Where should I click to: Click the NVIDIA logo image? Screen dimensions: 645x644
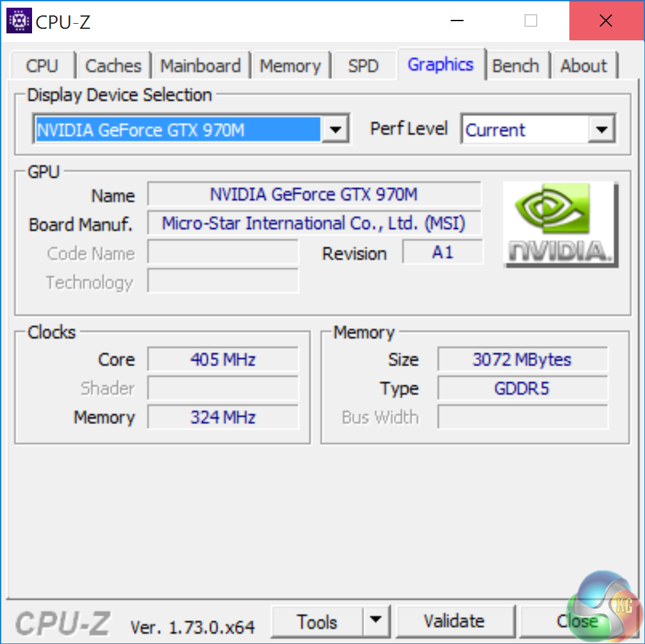pos(560,225)
